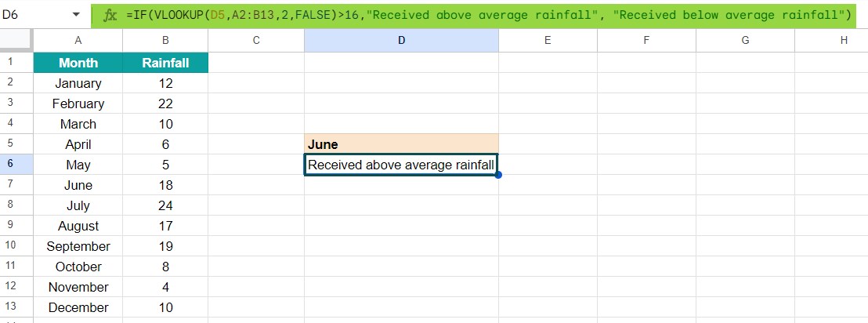Select column C header
This screenshot has width=868, height=323.
256,40
